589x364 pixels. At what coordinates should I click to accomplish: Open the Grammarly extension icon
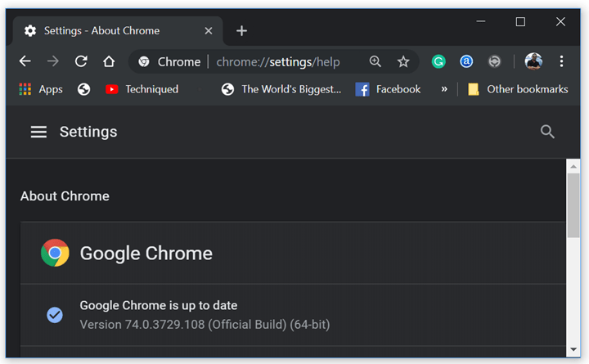coord(438,61)
